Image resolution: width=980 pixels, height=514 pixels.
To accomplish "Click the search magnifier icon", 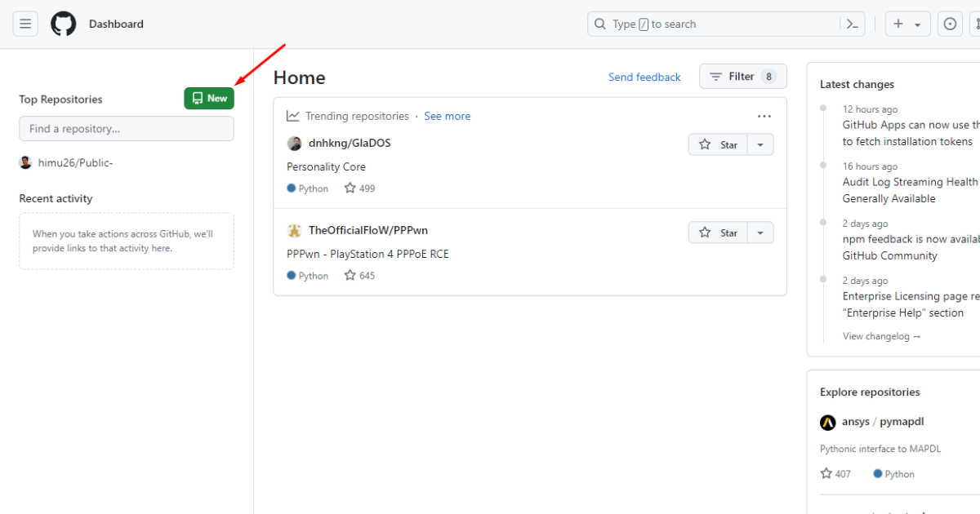I will point(600,24).
